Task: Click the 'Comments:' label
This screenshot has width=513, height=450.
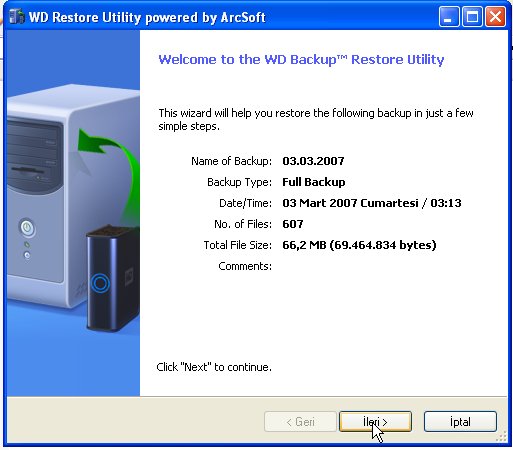Action: coord(245,266)
